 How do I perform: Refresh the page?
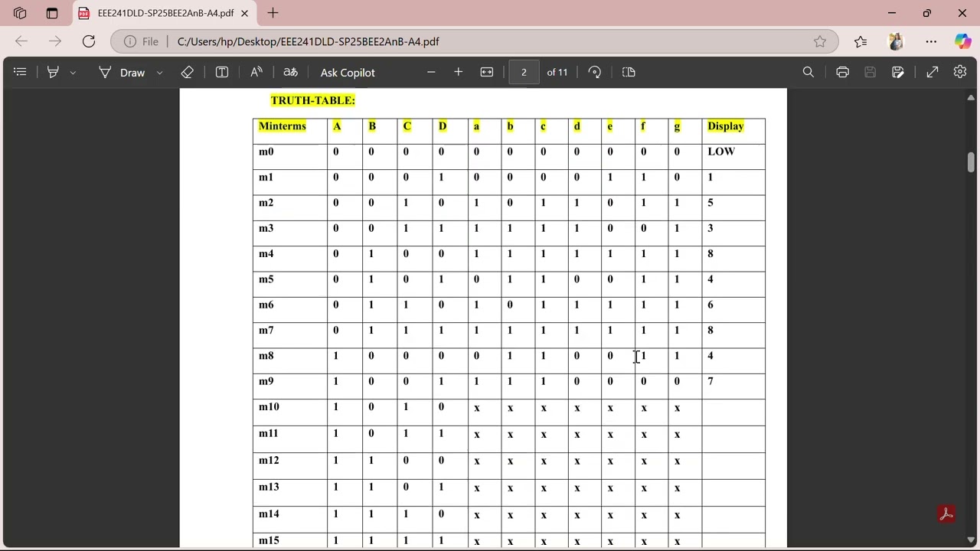89,41
